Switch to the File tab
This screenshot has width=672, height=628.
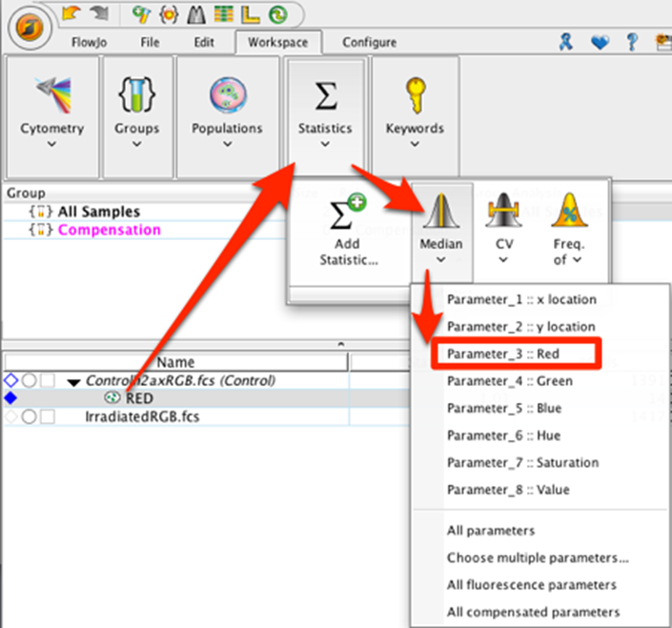(x=150, y=43)
